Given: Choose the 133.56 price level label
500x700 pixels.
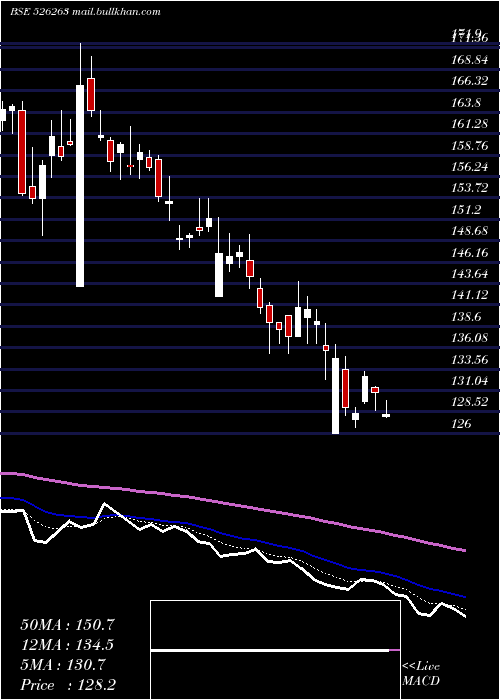Looking at the screenshot, I should [x=469, y=359].
